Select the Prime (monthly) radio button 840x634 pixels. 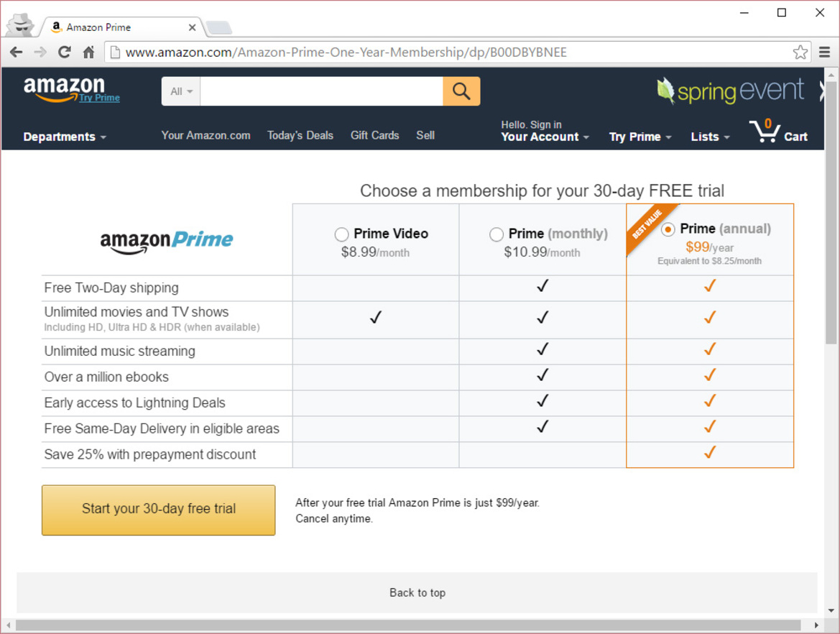click(x=496, y=234)
